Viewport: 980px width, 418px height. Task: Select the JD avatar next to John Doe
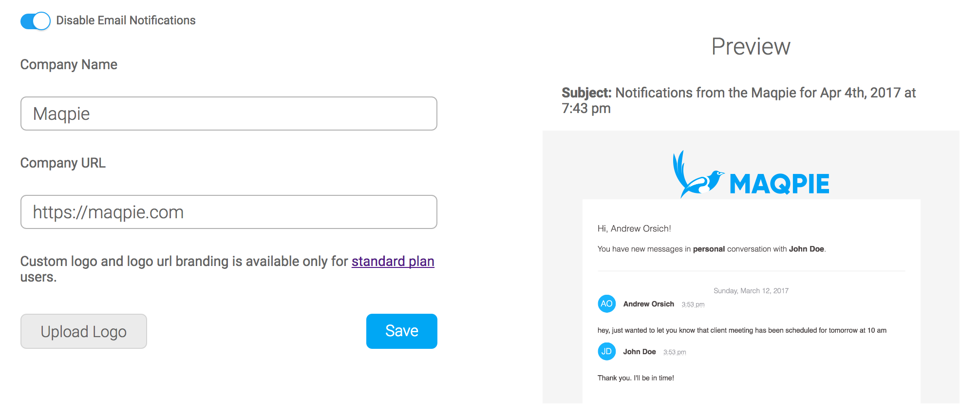pyautogui.click(x=606, y=351)
